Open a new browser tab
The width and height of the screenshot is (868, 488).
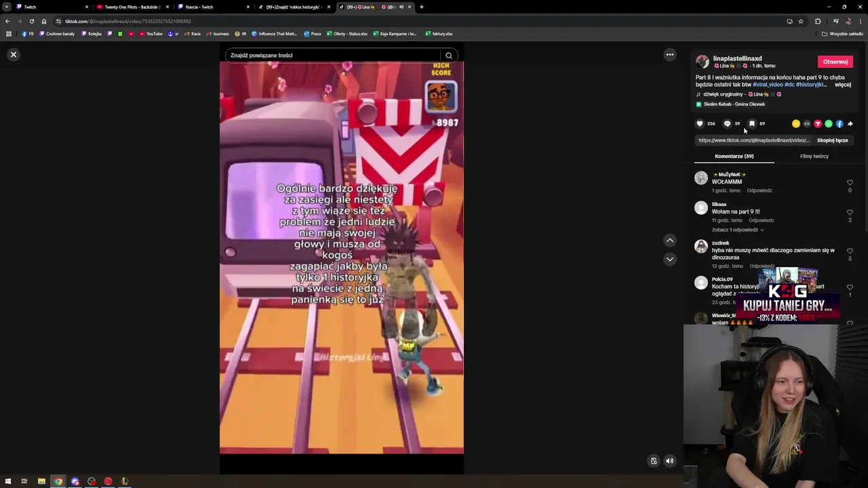[421, 7]
